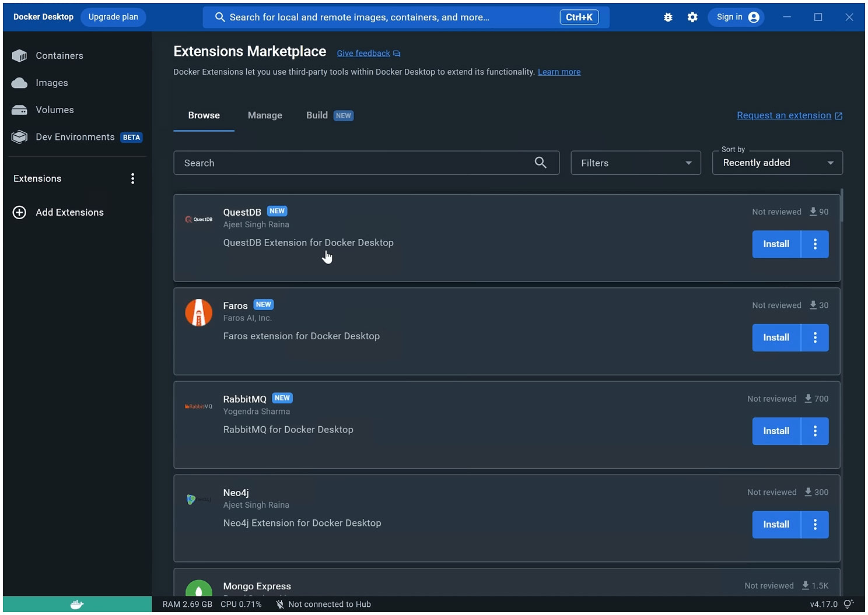
Task: Click the Mongo Express extension title
Action: (x=257, y=586)
